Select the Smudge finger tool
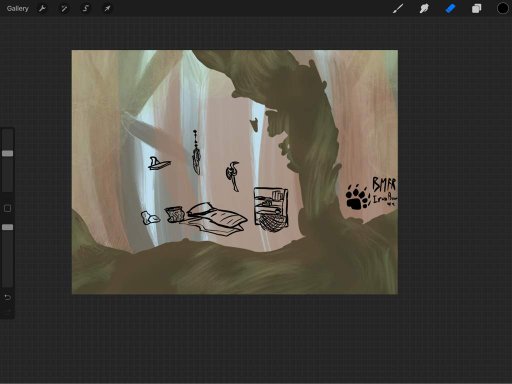 pos(424,8)
